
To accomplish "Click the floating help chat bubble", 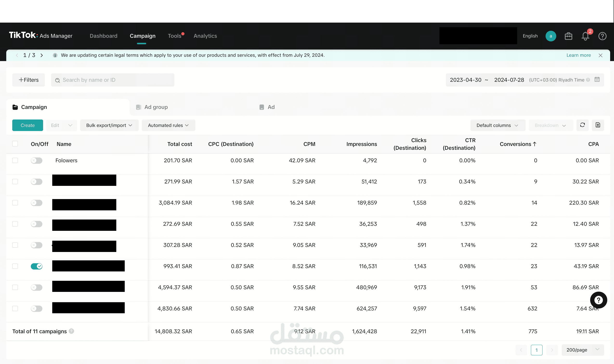I will (598, 300).
